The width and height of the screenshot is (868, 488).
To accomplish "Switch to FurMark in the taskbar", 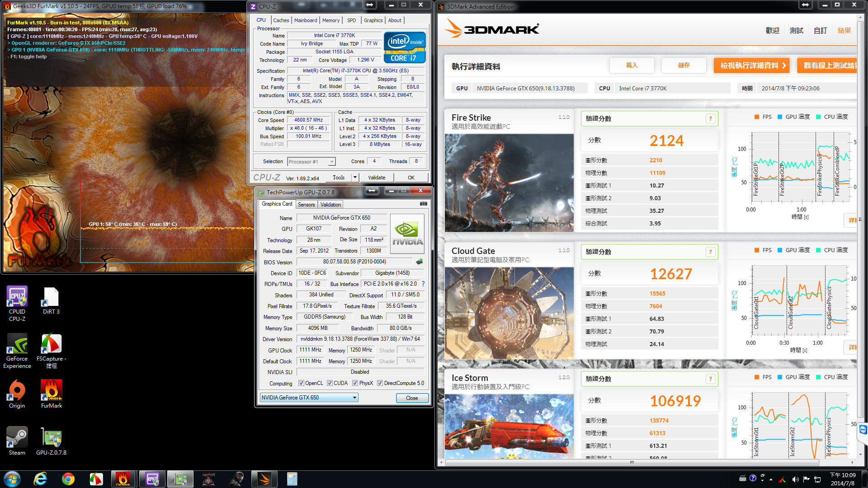I will tap(123, 479).
